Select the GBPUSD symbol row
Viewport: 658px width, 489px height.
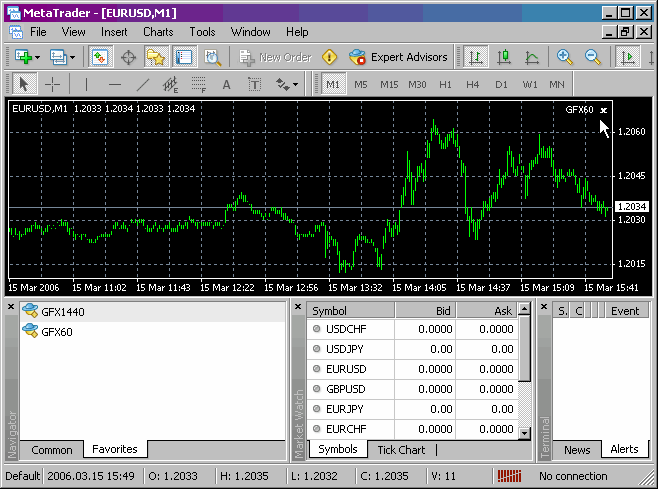(x=413, y=389)
